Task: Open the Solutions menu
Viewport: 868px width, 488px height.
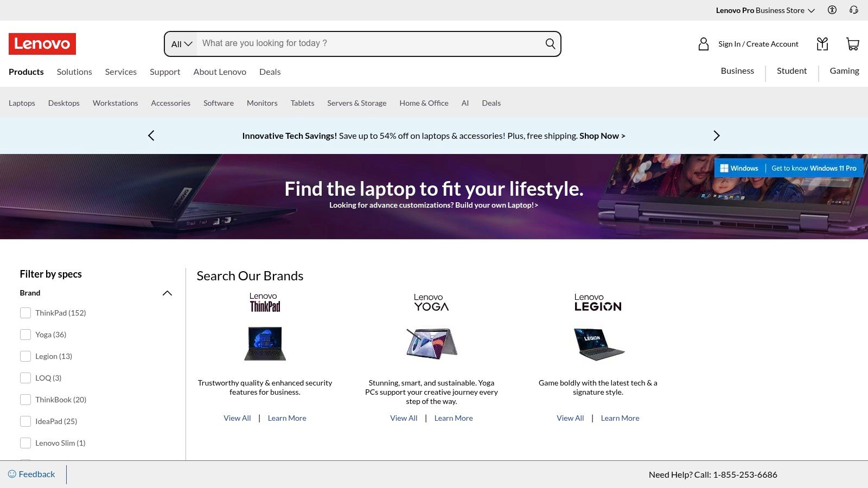Action: click(x=74, y=72)
